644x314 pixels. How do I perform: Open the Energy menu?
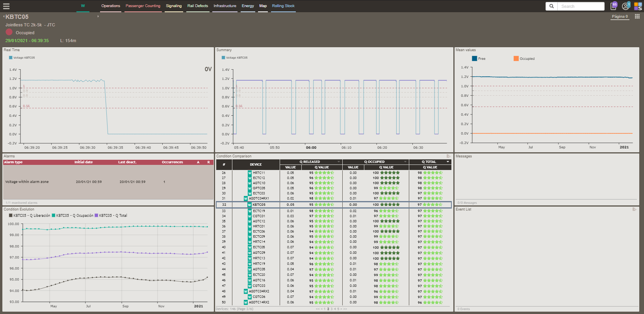click(x=248, y=6)
